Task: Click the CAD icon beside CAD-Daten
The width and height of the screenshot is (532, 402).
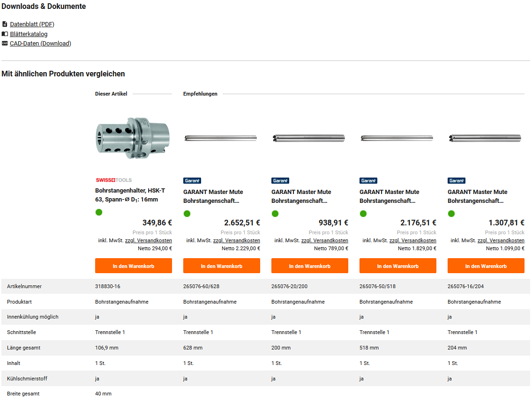Action: click(x=5, y=44)
